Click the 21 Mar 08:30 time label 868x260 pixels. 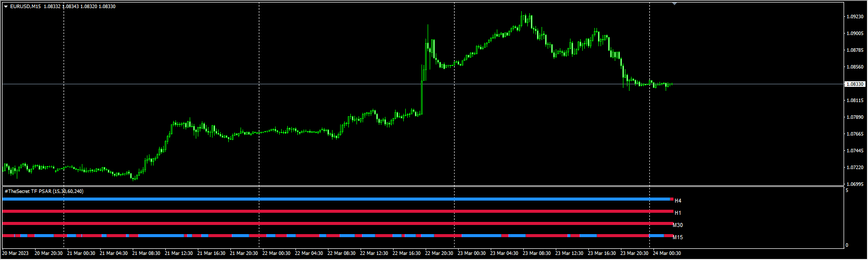coord(146,253)
